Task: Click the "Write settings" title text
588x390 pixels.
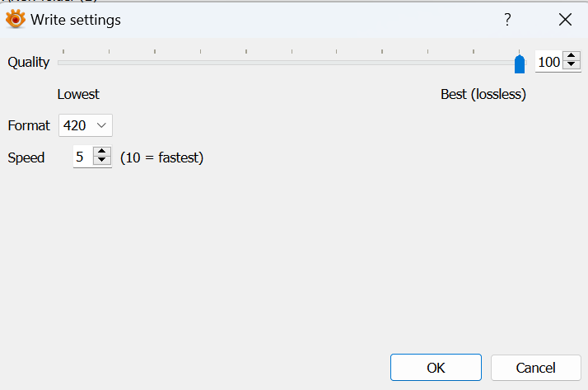Action: click(76, 20)
